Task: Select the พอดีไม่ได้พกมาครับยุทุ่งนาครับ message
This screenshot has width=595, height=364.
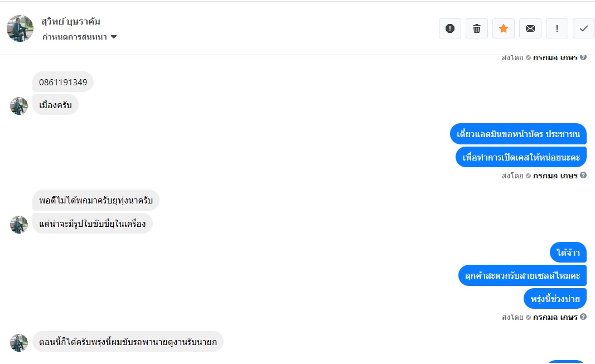Action: click(96, 200)
